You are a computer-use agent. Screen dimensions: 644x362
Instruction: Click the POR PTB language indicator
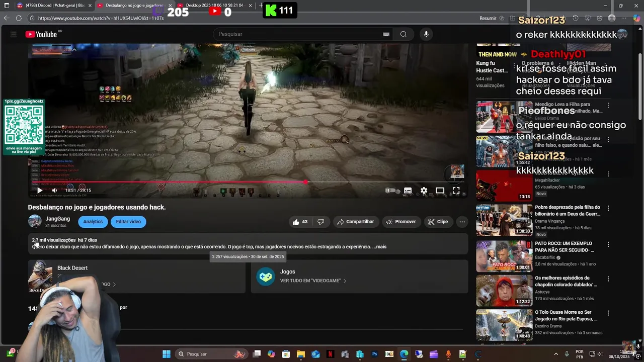[x=580, y=354]
